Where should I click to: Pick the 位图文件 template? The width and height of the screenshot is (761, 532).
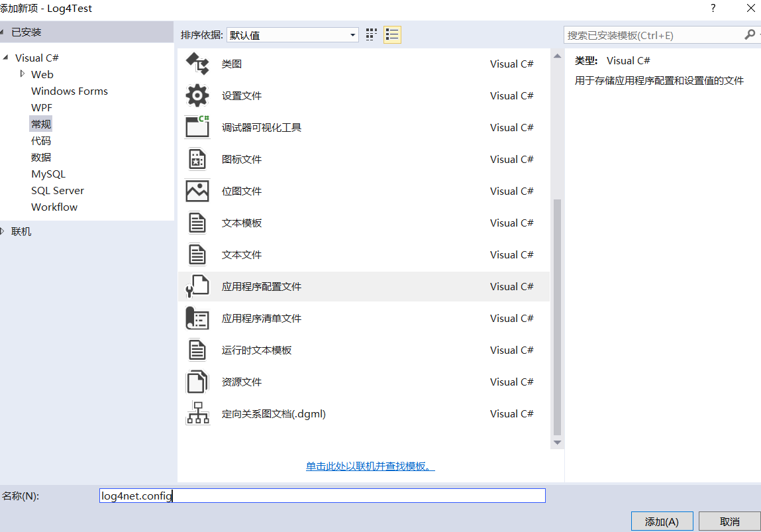pyautogui.click(x=240, y=191)
